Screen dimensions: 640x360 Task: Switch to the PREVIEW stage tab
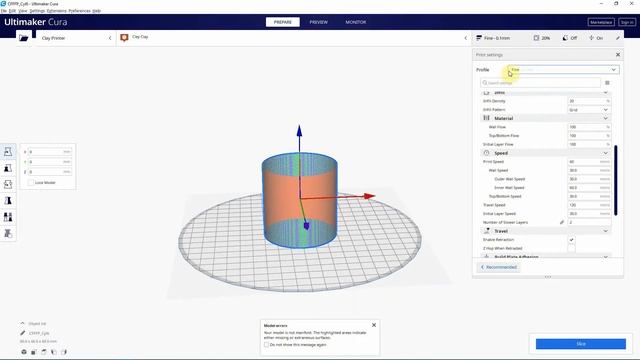318,22
